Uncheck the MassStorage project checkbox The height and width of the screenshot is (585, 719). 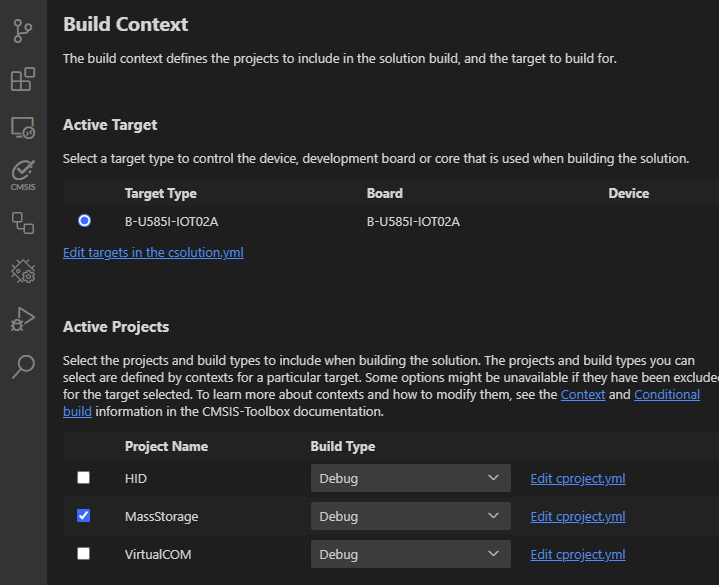pyautogui.click(x=84, y=516)
